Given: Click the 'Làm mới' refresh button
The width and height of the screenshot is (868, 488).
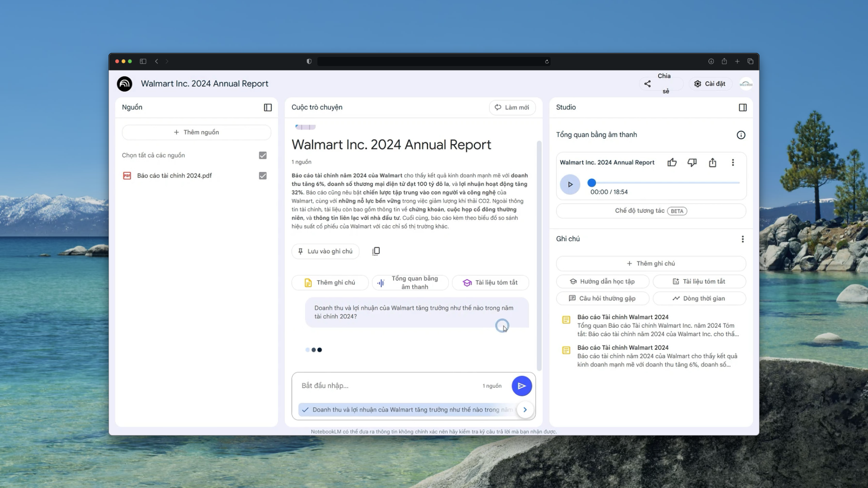Looking at the screenshot, I should pos(512,108).
